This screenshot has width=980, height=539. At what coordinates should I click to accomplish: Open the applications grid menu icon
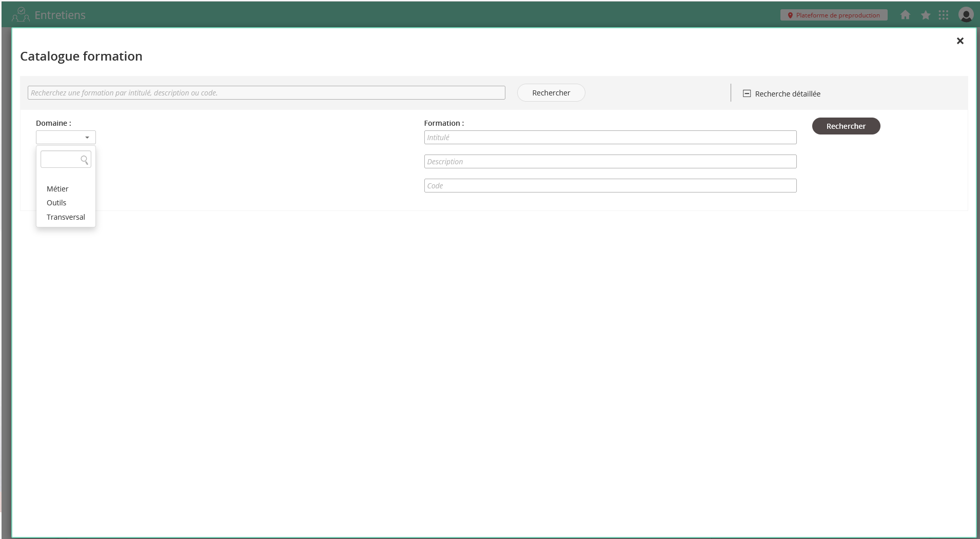pos(943,15)
